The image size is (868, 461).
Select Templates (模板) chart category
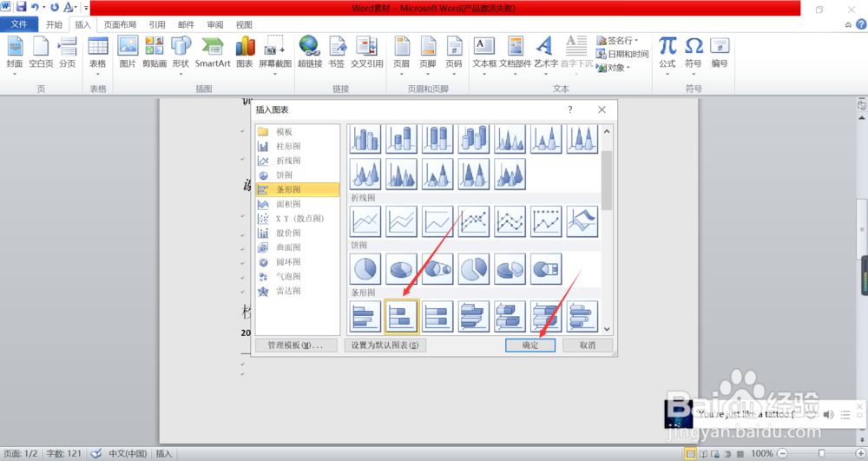pos(297,132)
